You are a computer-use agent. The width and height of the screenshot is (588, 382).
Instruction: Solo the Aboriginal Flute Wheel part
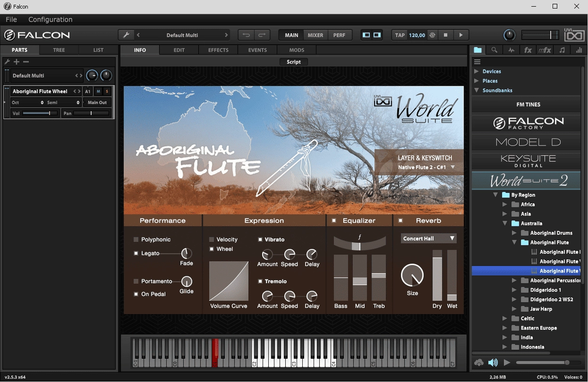107,91
